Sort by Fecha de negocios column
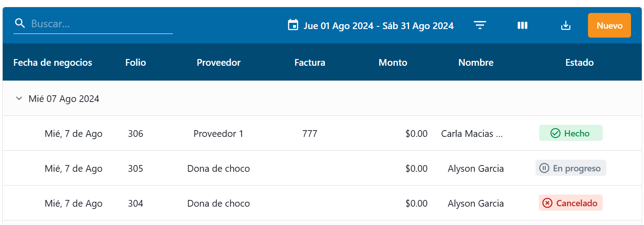Screen dimensions: 644x225 coord(52,63)
